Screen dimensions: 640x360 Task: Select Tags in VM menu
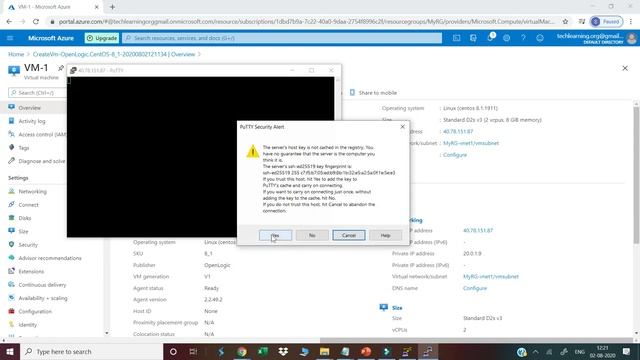[x=24, y=148]
